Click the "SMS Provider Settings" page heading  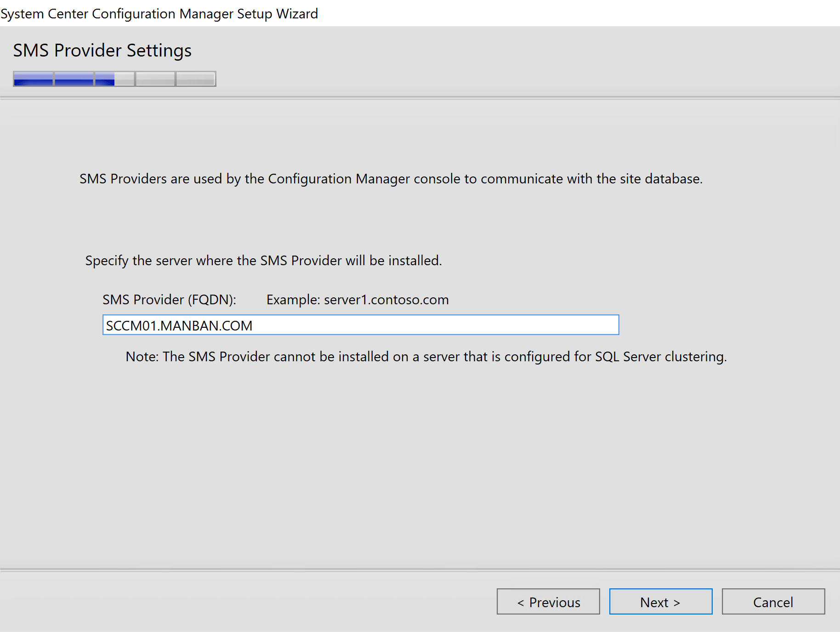tap(102, 51)
